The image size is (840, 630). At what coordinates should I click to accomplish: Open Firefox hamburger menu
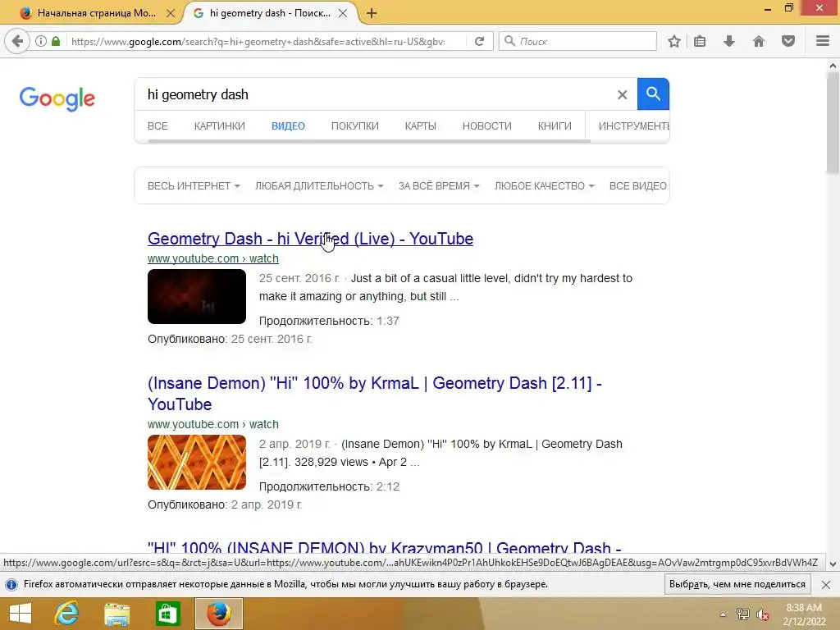(x=823, y=41)
